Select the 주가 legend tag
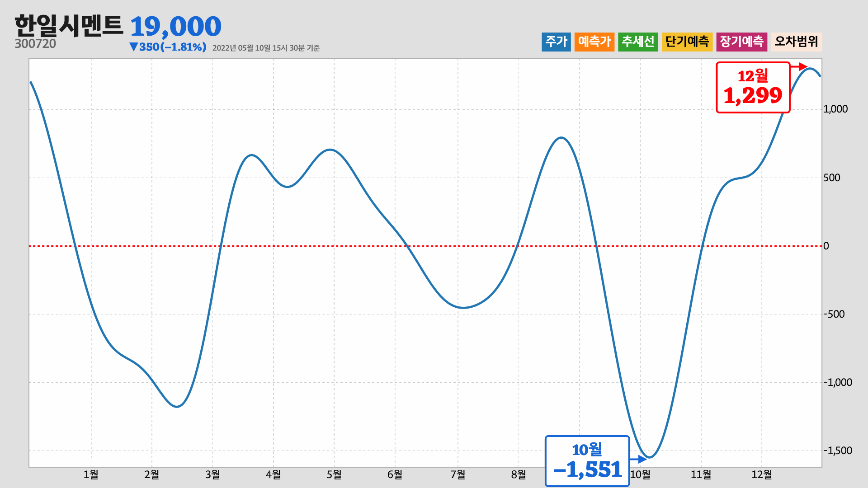 pyautogui.click(x=556, y=42)
